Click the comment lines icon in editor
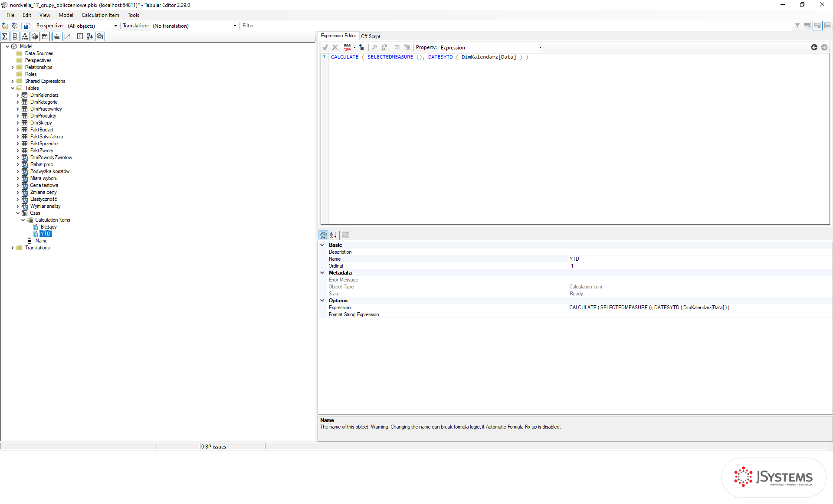This screenshot has width=833, height=504. click(397, 47)
